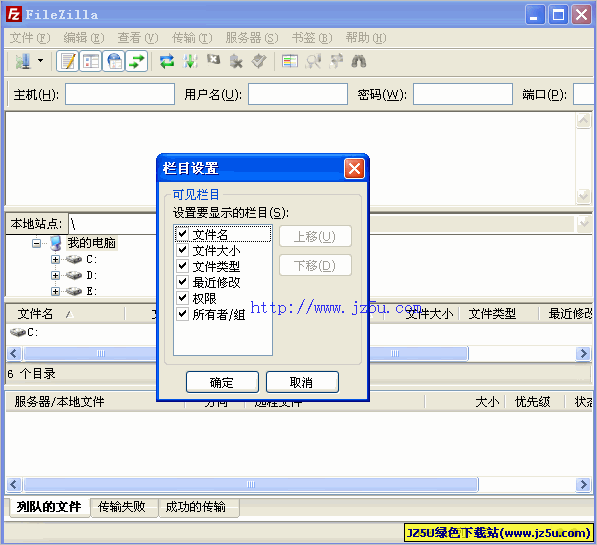Open the 书签(B) menu
This screenshot has height=545, width=597.
pyautogui.click(x=312, y=38)
